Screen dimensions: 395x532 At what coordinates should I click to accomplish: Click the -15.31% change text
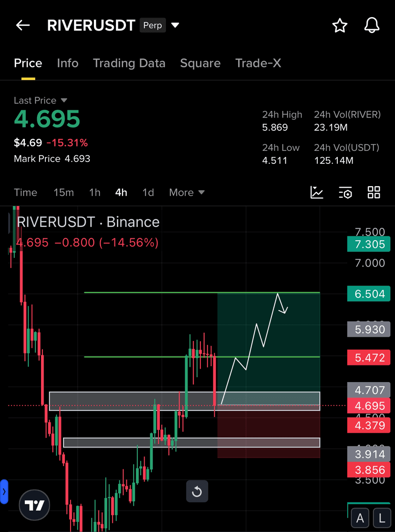click(x=67, y=143)
